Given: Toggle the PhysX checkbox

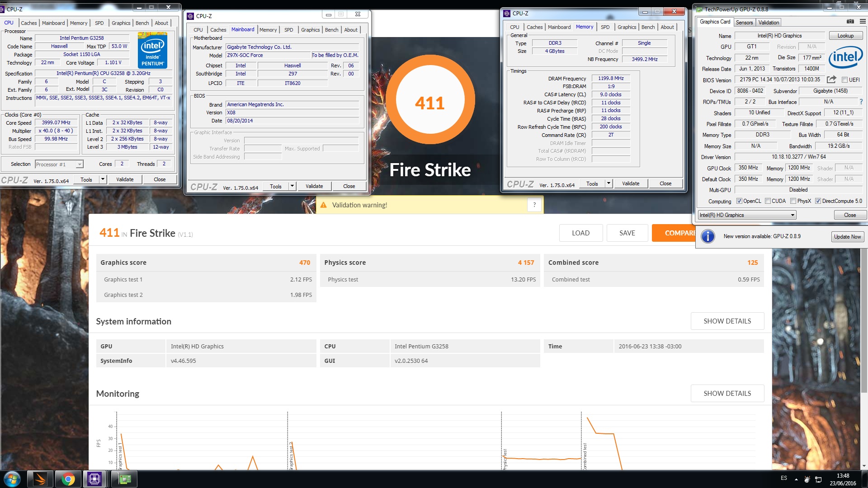Looking at the screenshot, I should [x=793, y=201].
